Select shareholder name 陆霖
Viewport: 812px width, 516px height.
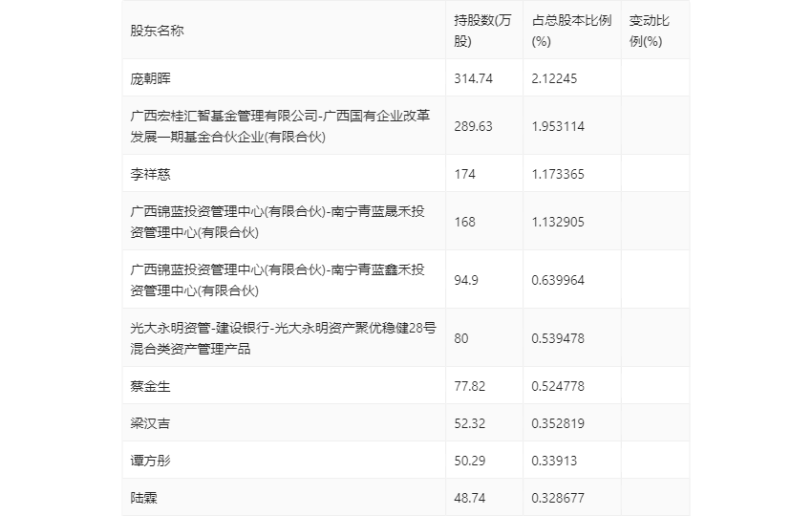point(143,498)
